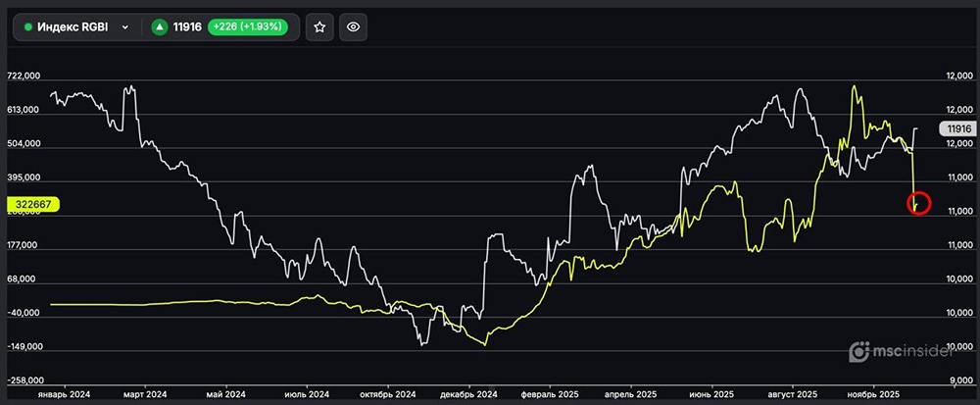Viewport: 980px width, 405px height.
Task: Click the 11916 value in the header
Action: 187,27
